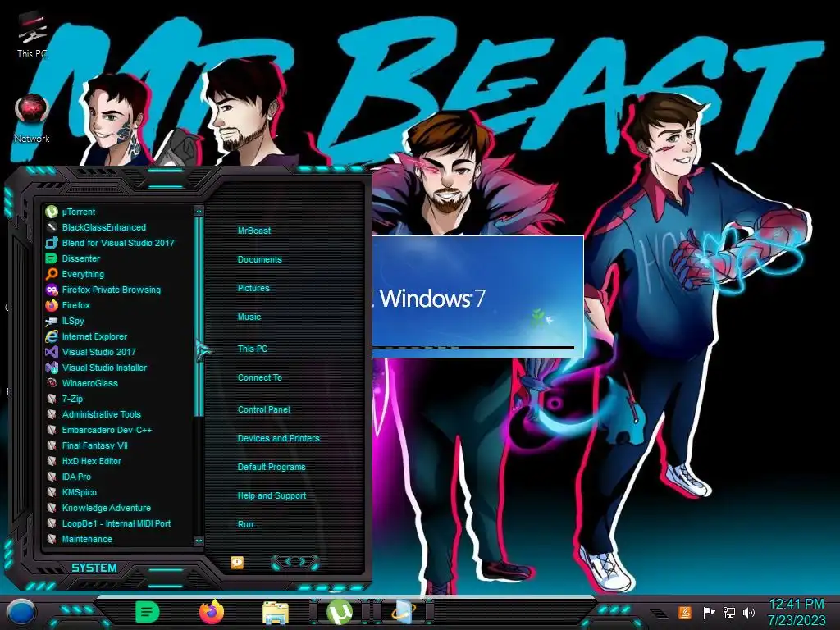Viewport: 840px width, 630px height.
Task: Click the program list scrollbar thumb
Action: point(199,316)
